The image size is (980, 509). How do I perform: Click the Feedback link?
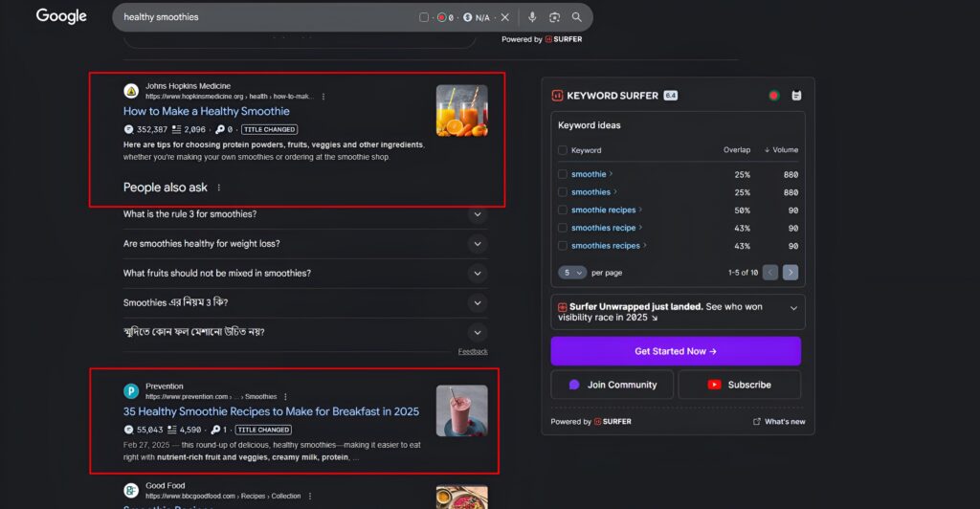pos(473,352)
